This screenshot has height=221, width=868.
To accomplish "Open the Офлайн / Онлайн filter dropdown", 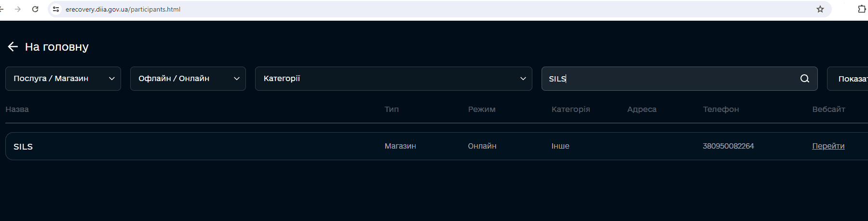I will [188, 79].
